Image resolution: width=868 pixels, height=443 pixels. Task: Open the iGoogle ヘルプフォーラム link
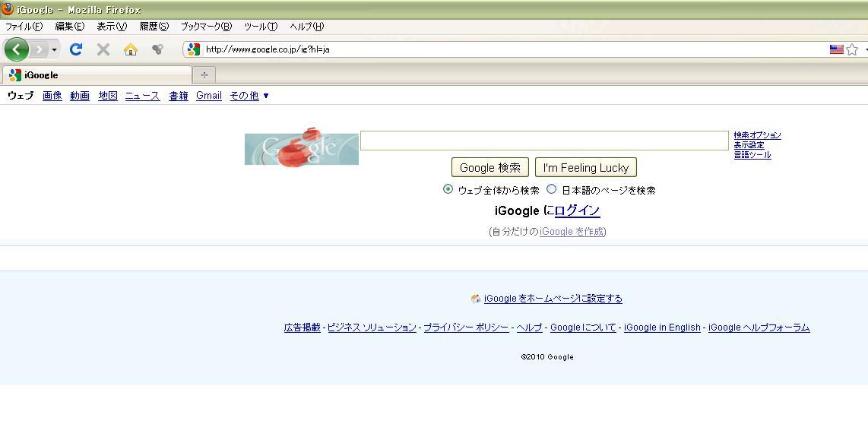pos(759,328)
